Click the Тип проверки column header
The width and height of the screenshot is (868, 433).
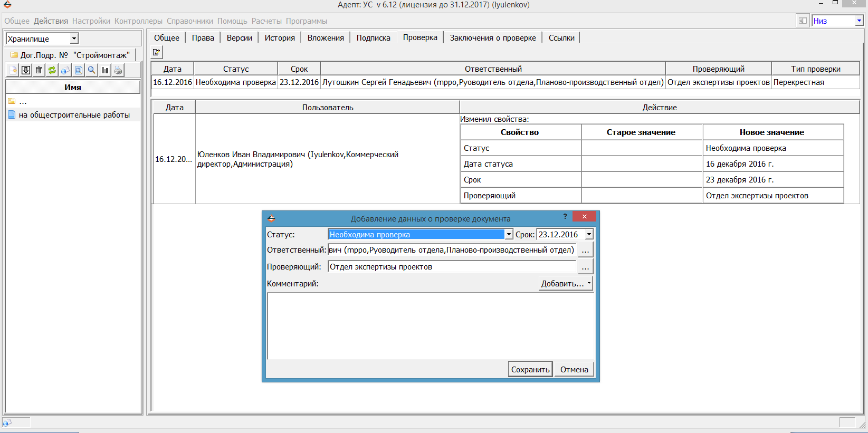[816, 69]
